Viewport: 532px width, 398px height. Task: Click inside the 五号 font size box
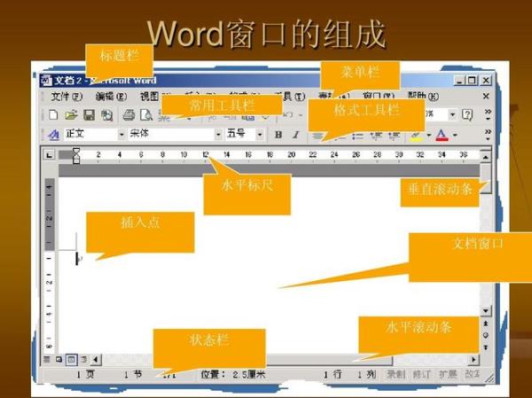pos(240,135)
